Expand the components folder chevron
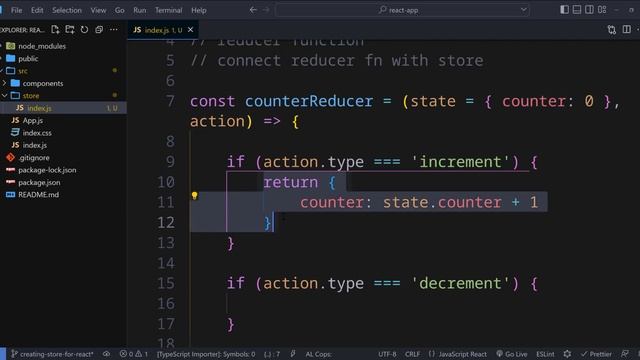This screenshot has height=360, width=640. (x=4, y=83)
